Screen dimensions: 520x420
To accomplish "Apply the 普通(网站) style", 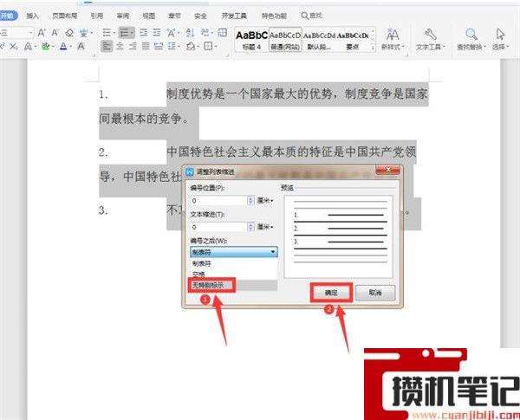I will click(285, 40).
